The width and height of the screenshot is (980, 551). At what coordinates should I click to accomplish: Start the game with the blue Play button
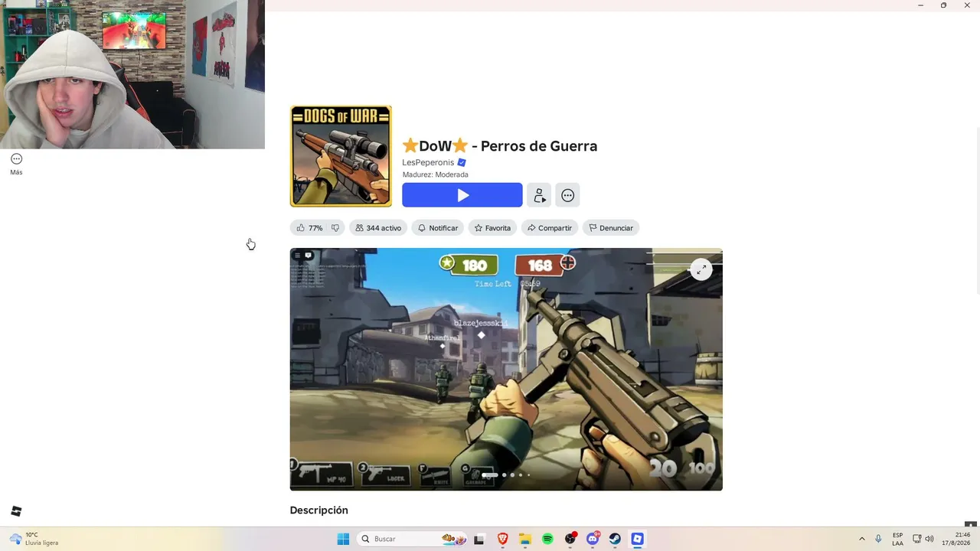click(462, 195)
